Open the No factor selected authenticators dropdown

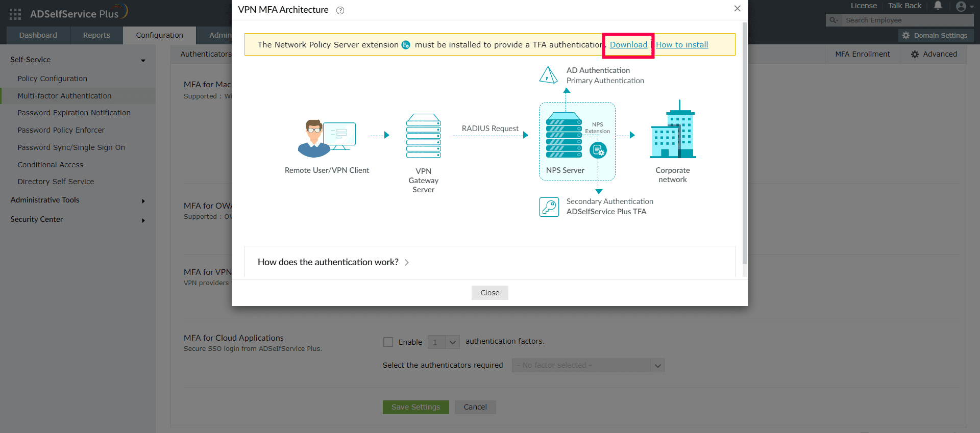click(588, 365)
